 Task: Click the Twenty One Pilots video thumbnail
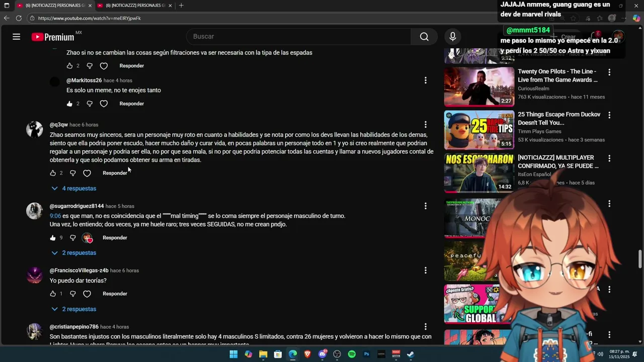(479, 86)
